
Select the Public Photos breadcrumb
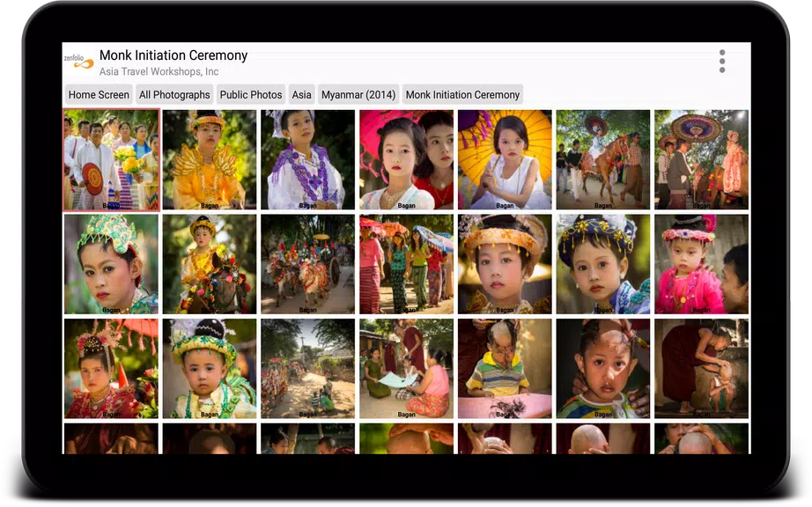(250, 94)
